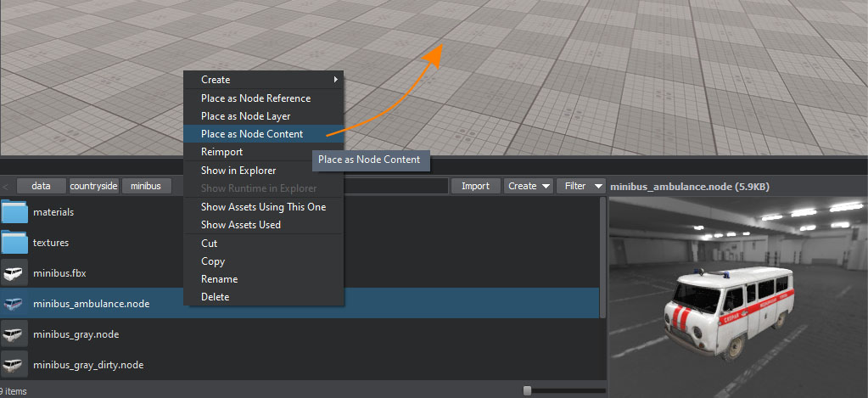Viewport: 868px width, 398px height.
Task: Open the Filter dropdown
Action: pyautogui.click(x=580, y=186)
